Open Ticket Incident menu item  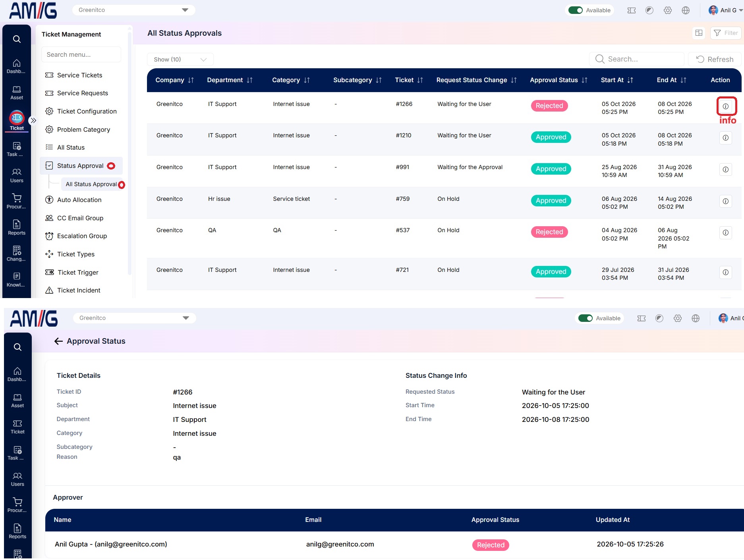click(79, 290)
